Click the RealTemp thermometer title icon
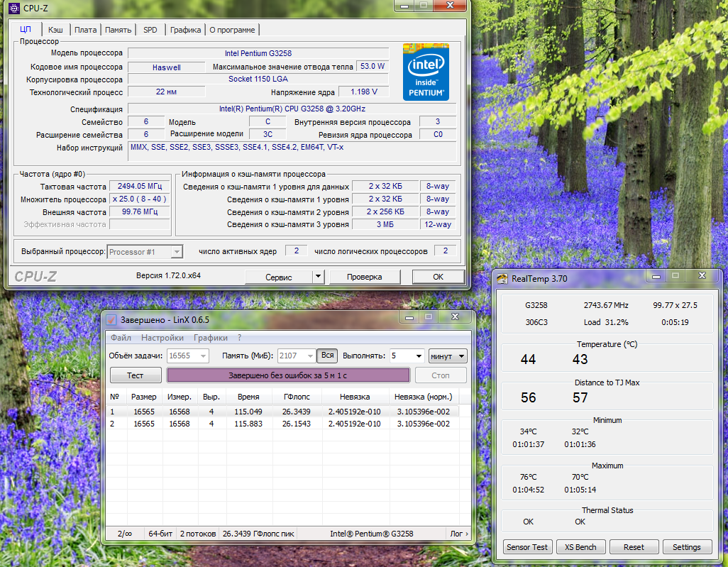Viewport: 728px width, 567px height. (x=502, y=278)
